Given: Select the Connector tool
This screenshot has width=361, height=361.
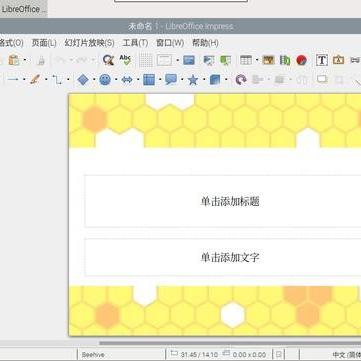Looking at the screenshot, I should tap(57, 80).
